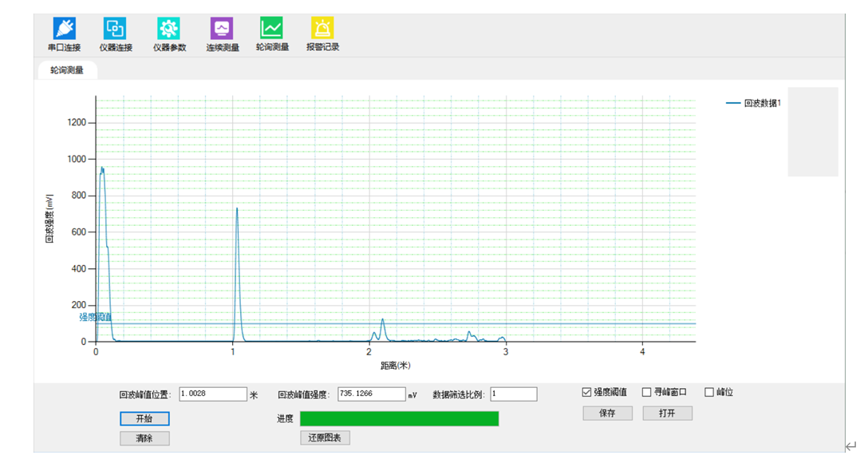Enable the 寻峰窗口 checkbox

coord(646,392)
